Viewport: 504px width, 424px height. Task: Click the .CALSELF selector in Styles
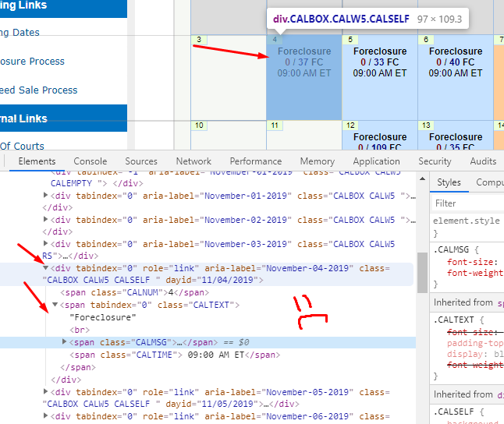click(x=454, y=412)
